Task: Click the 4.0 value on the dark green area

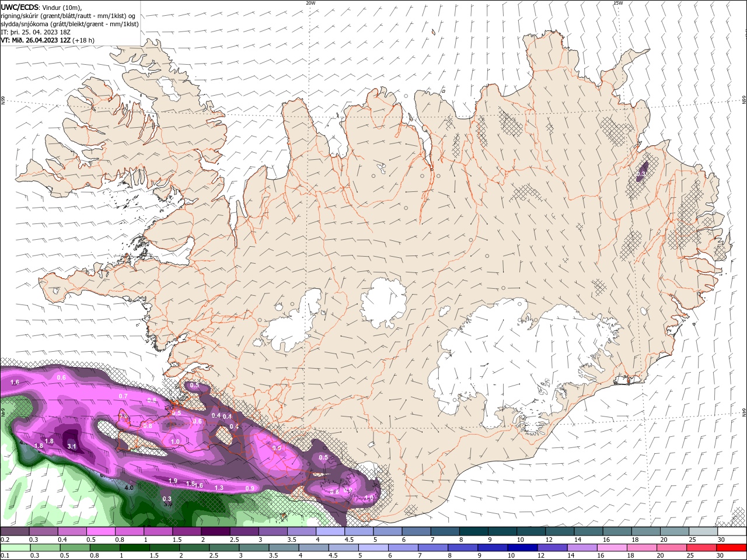Action: pyautogui.click(x=129, y=488)
